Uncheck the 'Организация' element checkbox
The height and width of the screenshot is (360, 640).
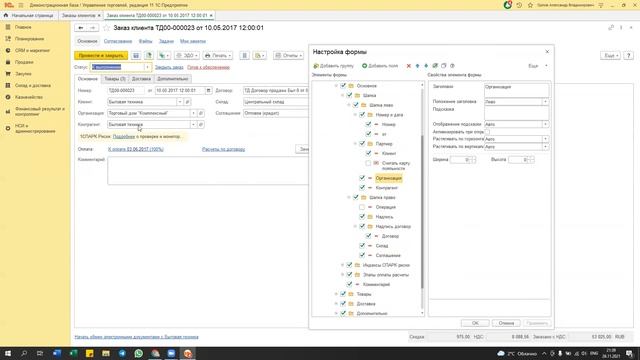[362, 178]
